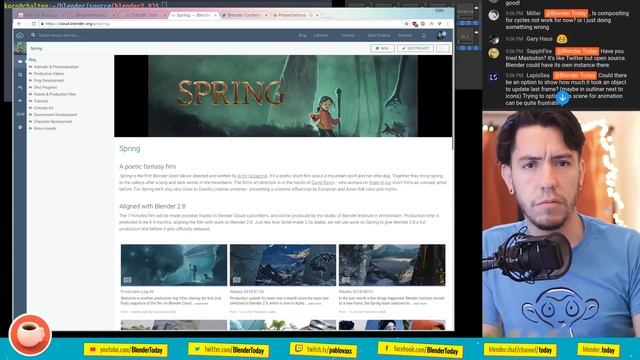The width and height of the screenshot is (640, 360).
Task: Click the folder icon beside Bonus Assets
Action: (30, 128)
